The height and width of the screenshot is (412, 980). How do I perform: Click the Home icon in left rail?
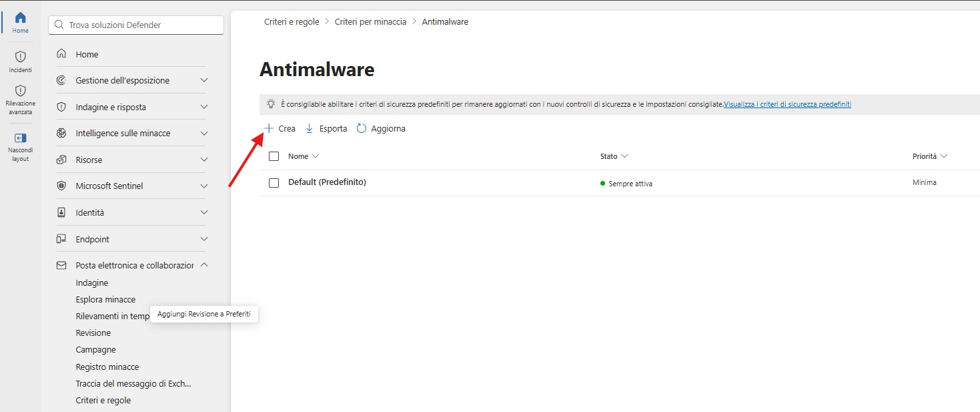pos(20,18)
